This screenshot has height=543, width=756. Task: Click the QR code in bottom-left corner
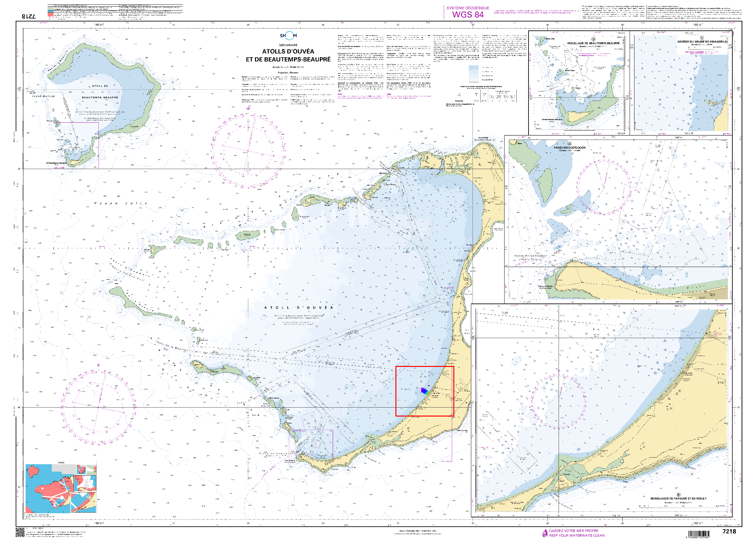[x=20, y=532]
